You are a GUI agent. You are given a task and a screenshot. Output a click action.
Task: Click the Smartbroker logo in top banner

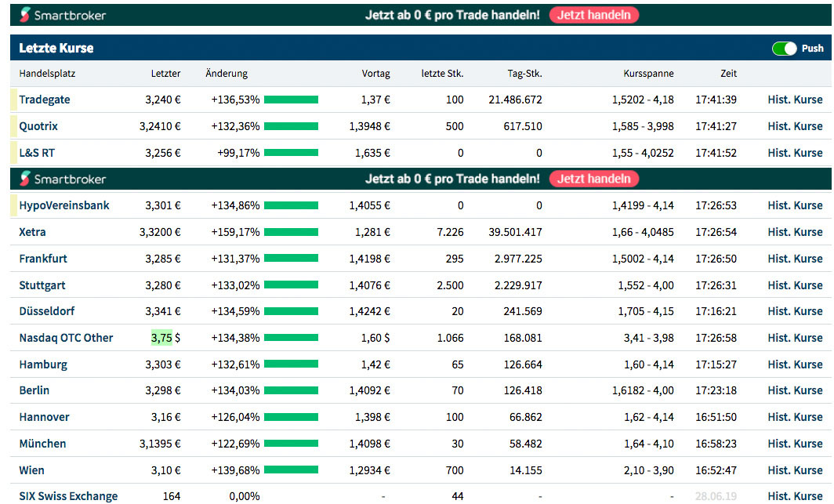click(63, 15)
